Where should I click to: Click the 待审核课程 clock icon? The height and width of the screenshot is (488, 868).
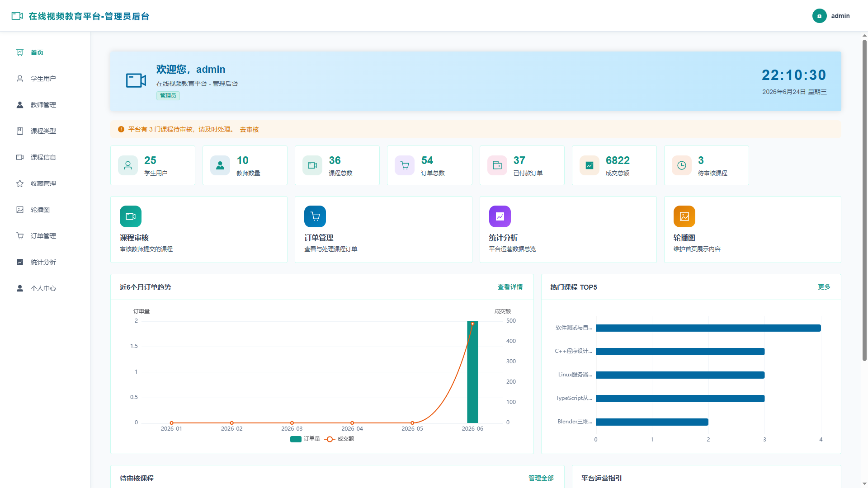682,165
